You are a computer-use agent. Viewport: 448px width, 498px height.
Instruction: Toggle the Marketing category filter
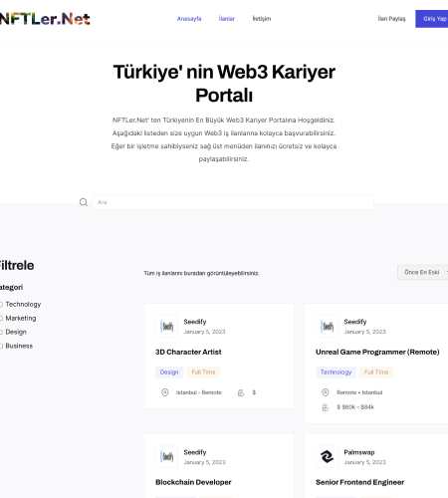pyautogui.click(x=1, y=319)
